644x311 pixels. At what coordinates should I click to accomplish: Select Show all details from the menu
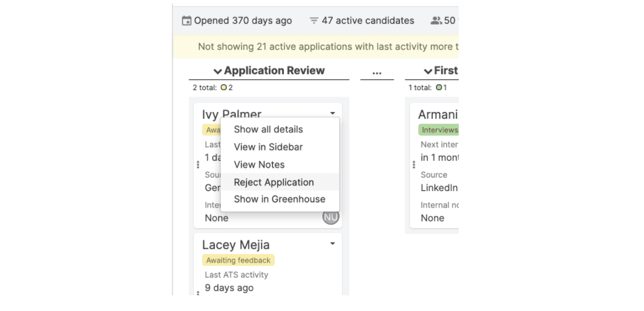(x=268, y=129)
